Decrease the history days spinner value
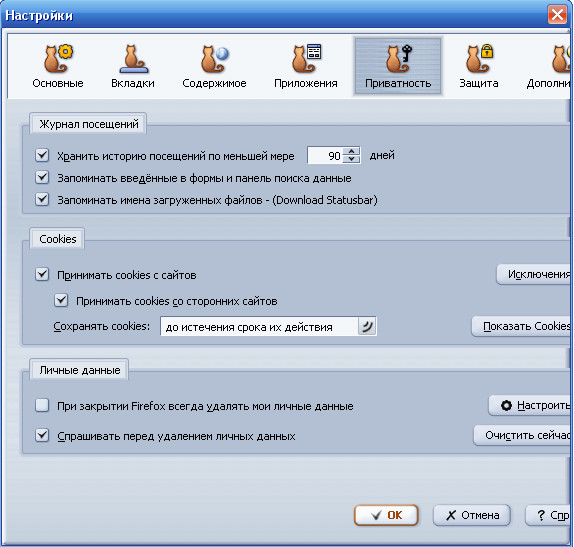The height and width of the screenshot is (547, 574). (x=352, y=159)
